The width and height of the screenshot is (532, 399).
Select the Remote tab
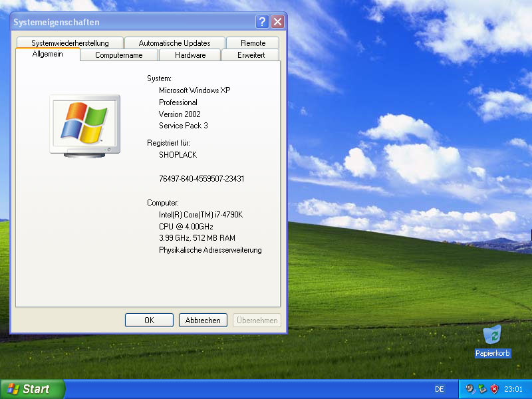(x=253, y=43)
